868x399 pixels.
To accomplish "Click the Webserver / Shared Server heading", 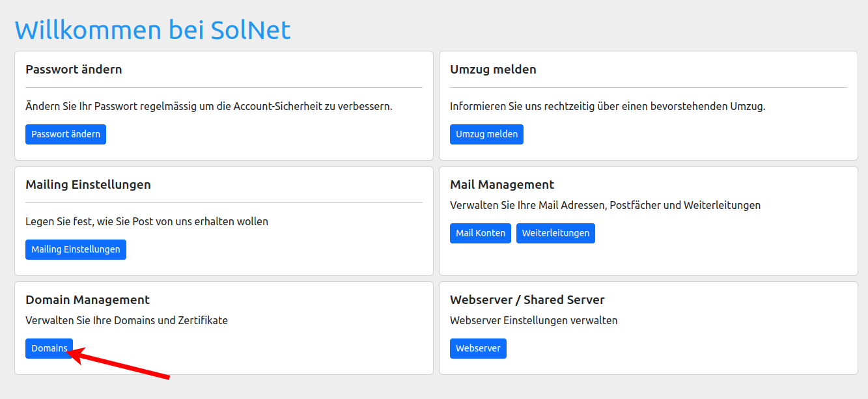I will click(x=527, y=299).
